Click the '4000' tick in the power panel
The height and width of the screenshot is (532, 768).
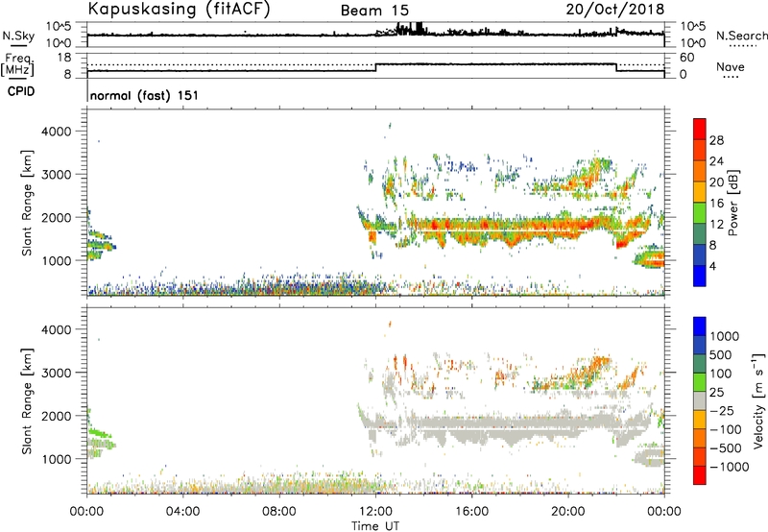[x=57, y=132]
